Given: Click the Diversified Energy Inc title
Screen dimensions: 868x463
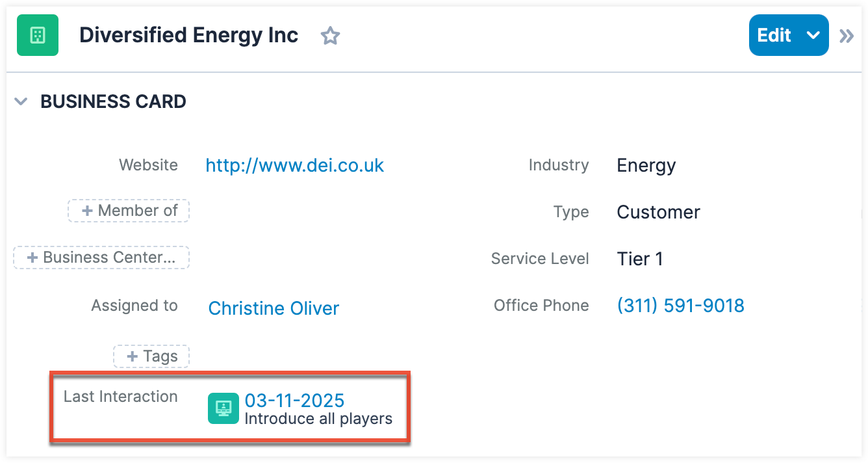Looking at the screenshot, I should tap(188, 35).
